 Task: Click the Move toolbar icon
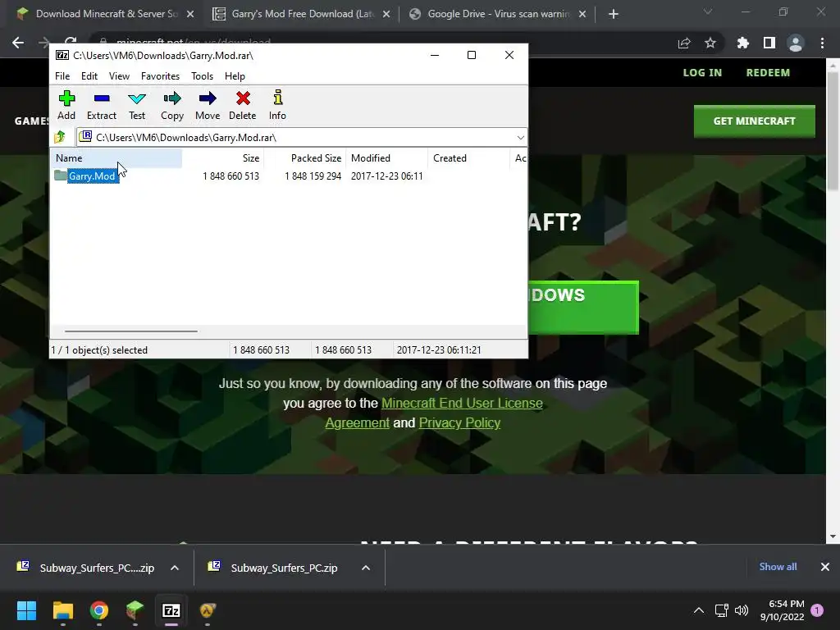pyautogui.click(x=208, y=105)
